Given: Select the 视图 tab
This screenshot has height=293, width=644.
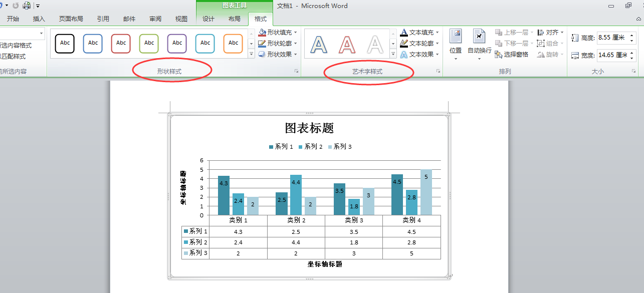Looking at the screenshot, I should click(x=181, y=19).
